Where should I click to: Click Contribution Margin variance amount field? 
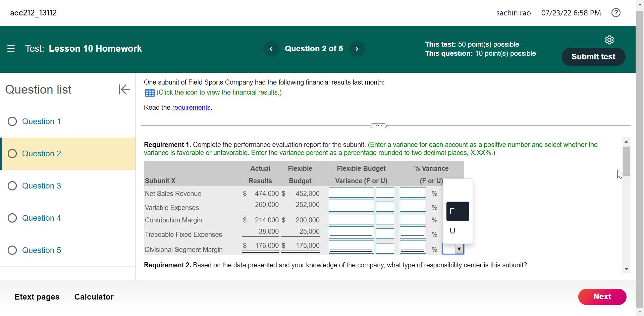coord(351,219)
